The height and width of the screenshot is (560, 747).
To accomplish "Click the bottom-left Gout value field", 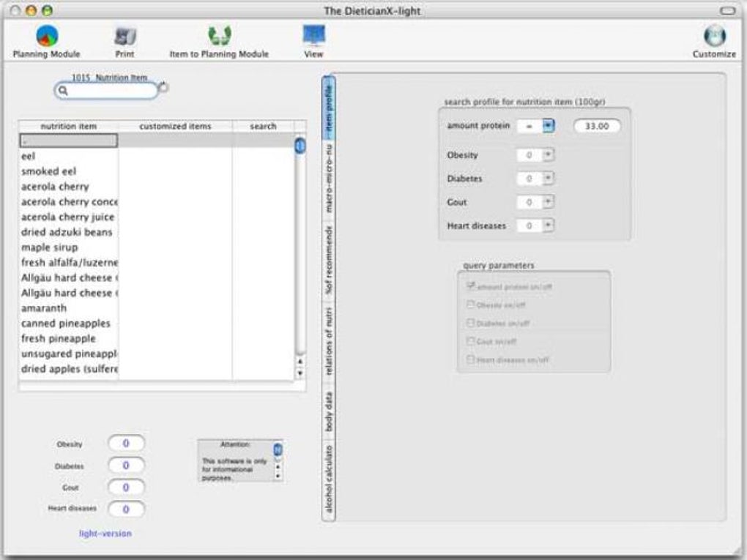I will (x=126, y=487).
